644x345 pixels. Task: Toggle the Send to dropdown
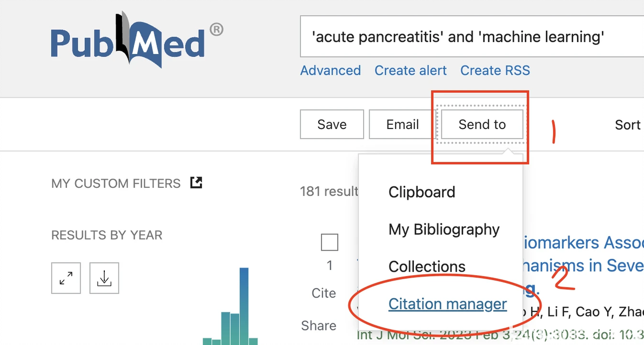pyautogui.click(x=482, y=125)
